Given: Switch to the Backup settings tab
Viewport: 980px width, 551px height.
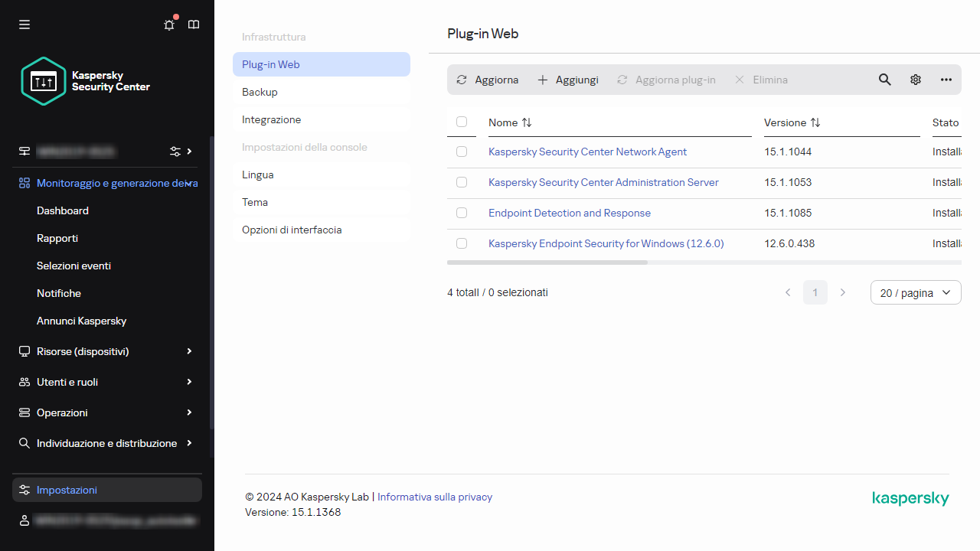Looking at the screenshot, I should [260, 92].
